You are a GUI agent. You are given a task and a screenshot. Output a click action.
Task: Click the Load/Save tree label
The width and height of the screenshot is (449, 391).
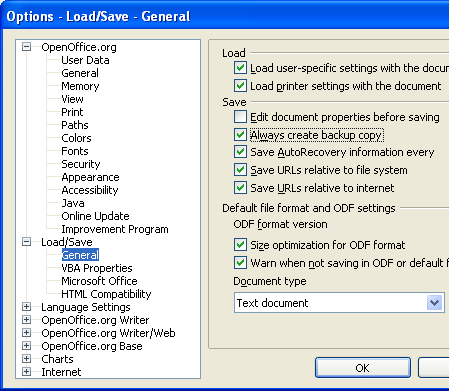67,242
